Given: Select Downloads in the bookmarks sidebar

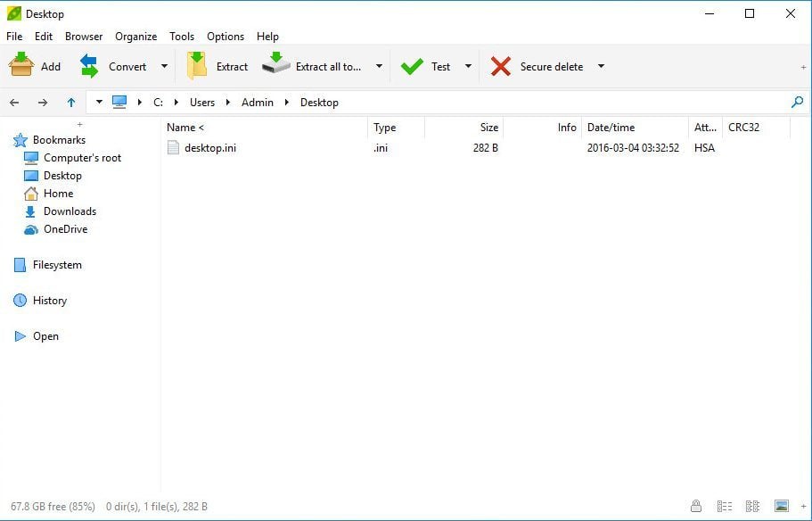Looking at the screenshot, I should coord(70,211).
